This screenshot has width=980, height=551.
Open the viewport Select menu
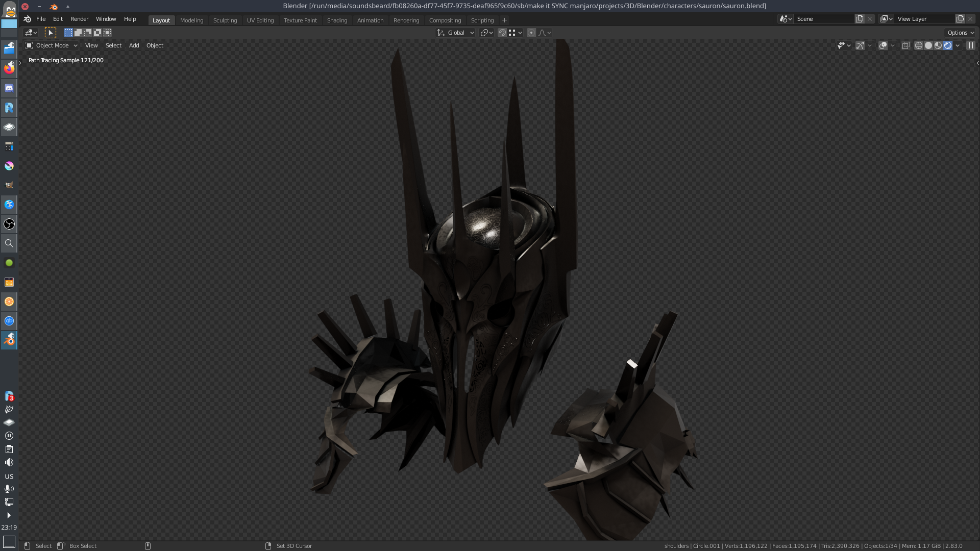(113, 45)
